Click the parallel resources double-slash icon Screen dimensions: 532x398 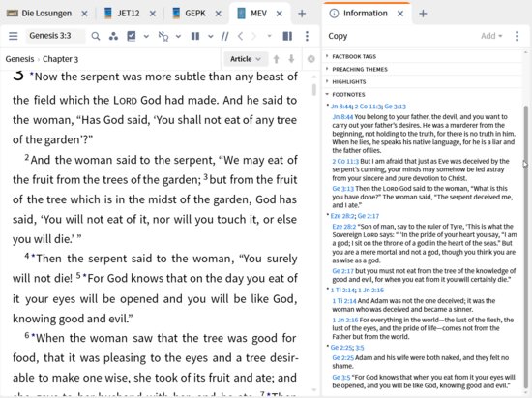[224, 36]
